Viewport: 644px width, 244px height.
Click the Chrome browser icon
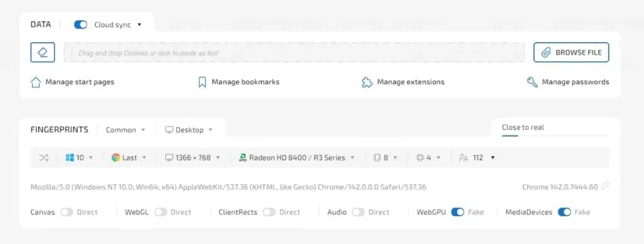116,158
